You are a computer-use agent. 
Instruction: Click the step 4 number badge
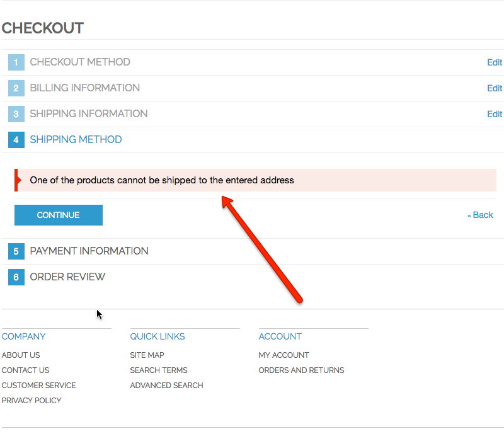(x=16, y=140)
